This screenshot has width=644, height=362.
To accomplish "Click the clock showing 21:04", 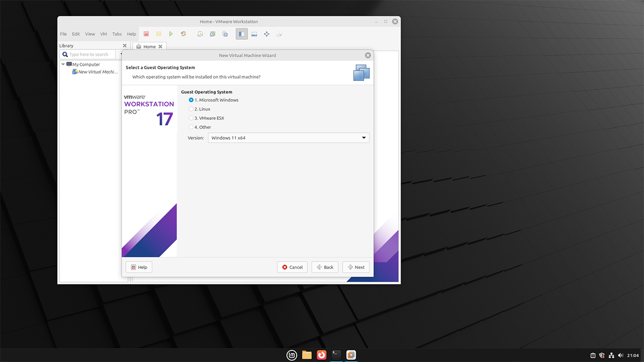I will 633,355.
